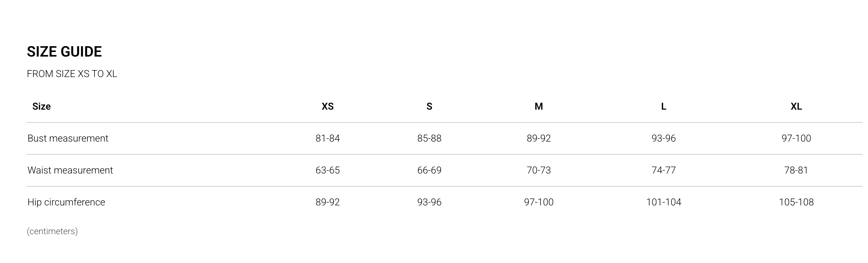Click the XS bust value 81-84
The height and width of the screenshot is (263, 868).
coord(328,138)
